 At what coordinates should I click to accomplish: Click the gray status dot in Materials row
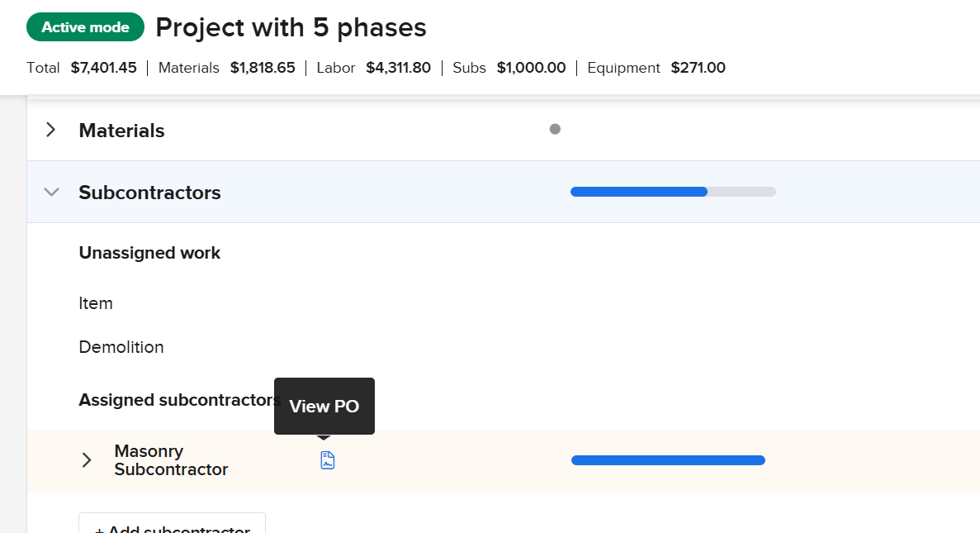coord(555,129)
